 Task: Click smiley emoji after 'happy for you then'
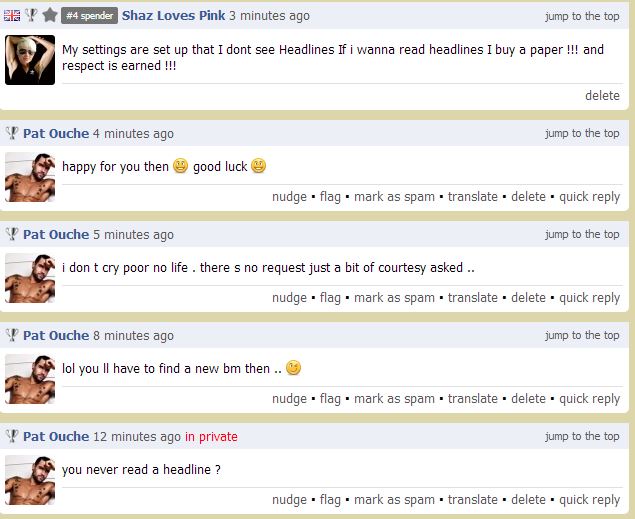click(x=180, y=166)
